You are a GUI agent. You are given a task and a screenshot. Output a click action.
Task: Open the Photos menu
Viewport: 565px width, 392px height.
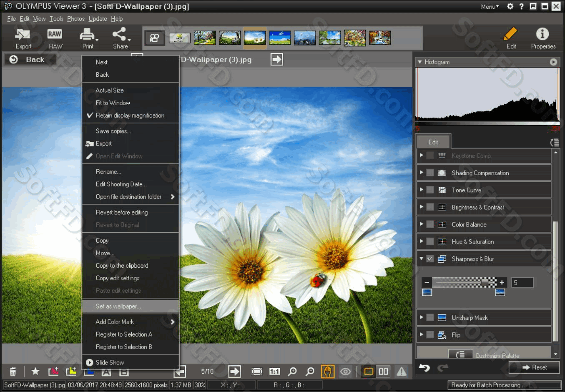[x=76, y=19]
